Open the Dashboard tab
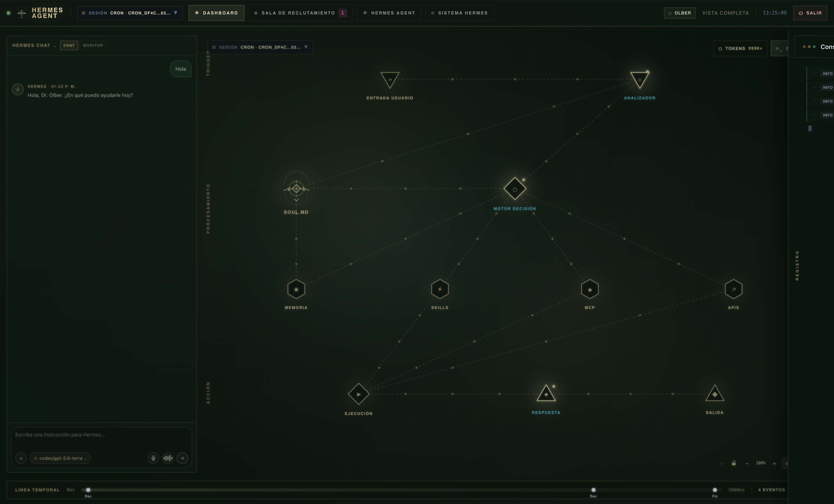834x504 pixels. coord(216,13)
